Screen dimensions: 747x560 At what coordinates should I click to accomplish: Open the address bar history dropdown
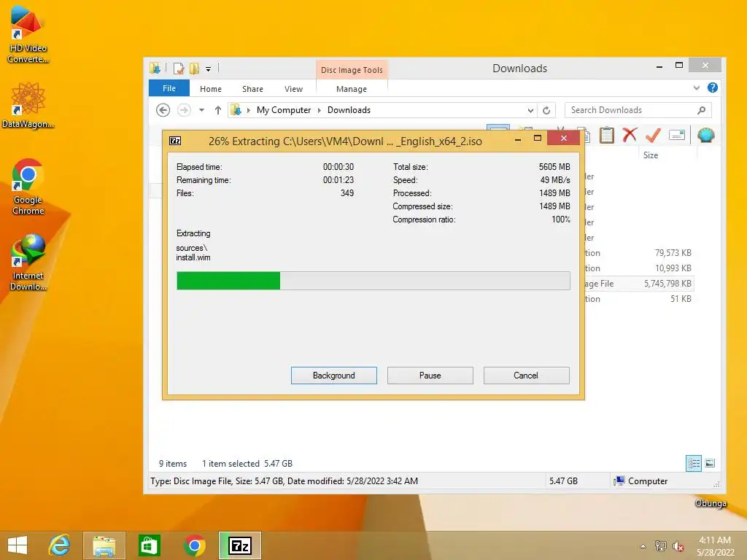[x=530, y=111]
